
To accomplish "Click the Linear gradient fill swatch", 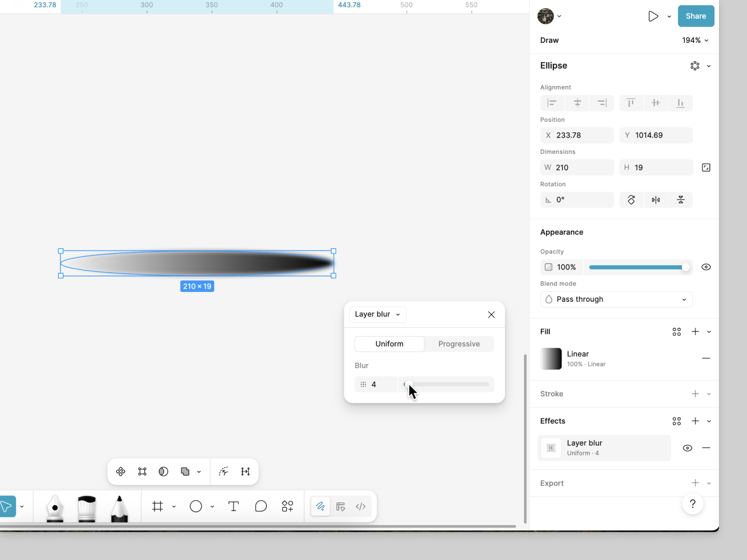I will click(x=551, y=359).
